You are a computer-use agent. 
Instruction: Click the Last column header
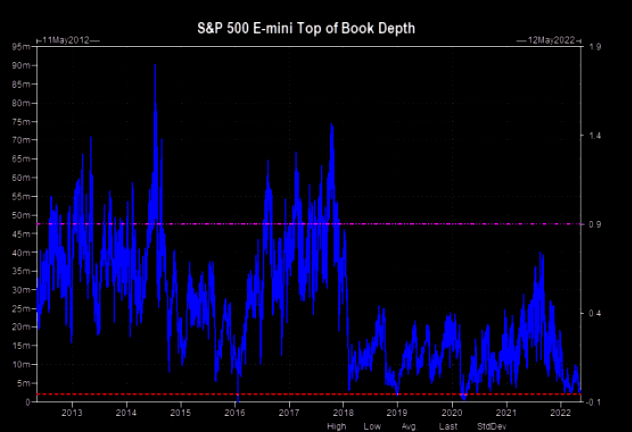448,426
